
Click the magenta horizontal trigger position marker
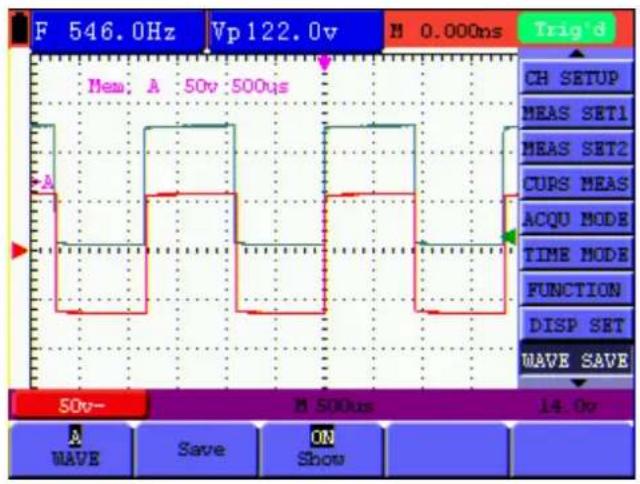pyautogui.click(x=324, y=63)
